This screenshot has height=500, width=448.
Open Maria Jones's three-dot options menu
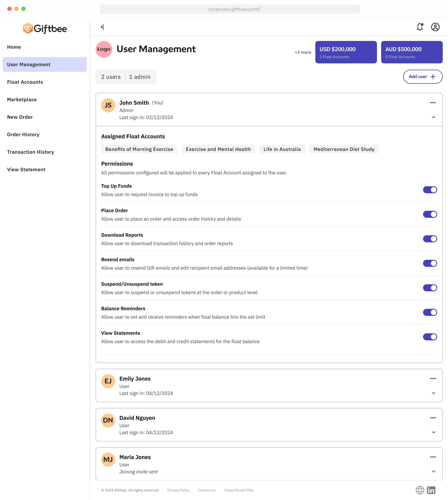[433, 457]
